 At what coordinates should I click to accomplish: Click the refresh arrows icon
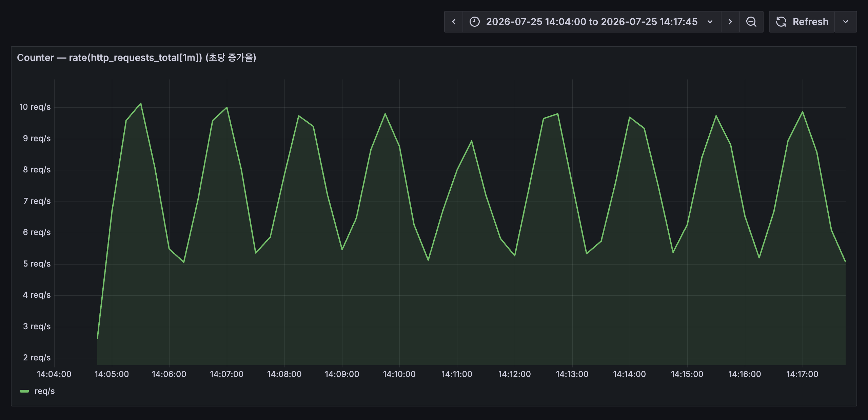(781, 22)
